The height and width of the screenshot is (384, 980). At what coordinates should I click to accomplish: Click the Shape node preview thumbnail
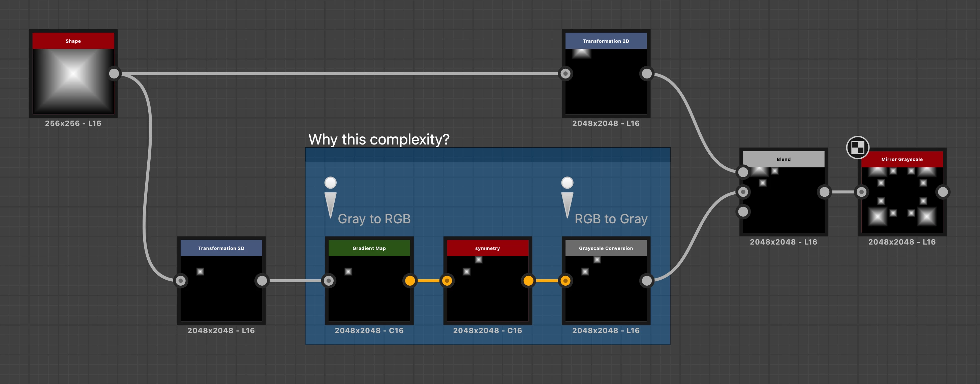pyautogui.click(x=73, y=81)
